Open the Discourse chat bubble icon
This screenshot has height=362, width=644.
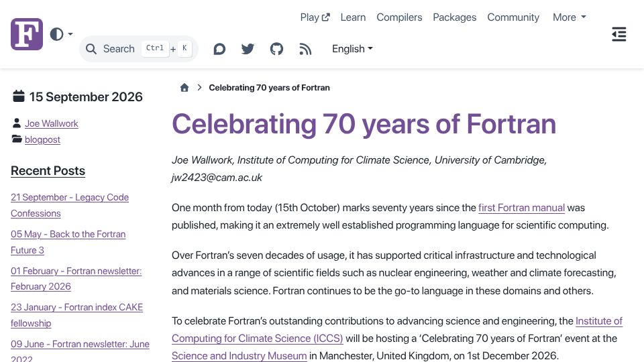click(219, 49)
